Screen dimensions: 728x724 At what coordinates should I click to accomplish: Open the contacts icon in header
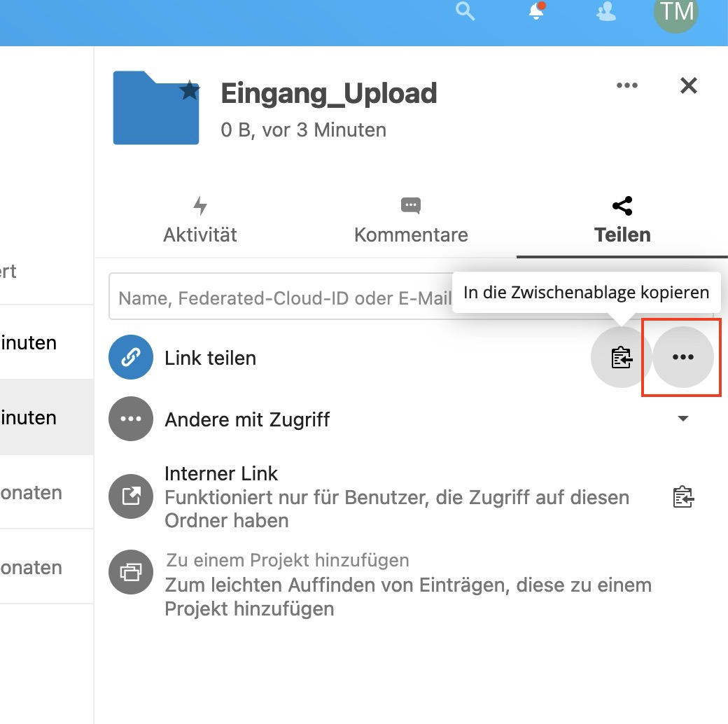tap(606, 13)
